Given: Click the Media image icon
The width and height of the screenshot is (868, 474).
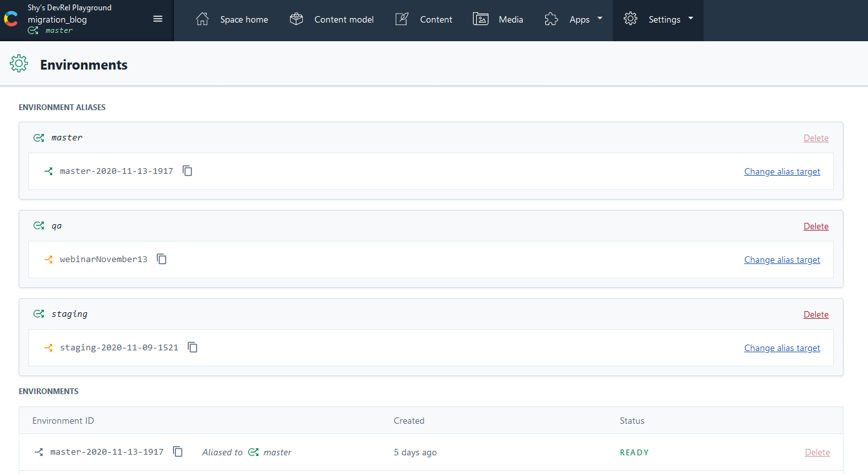Looking at the screenshot, I should (480, 19).
